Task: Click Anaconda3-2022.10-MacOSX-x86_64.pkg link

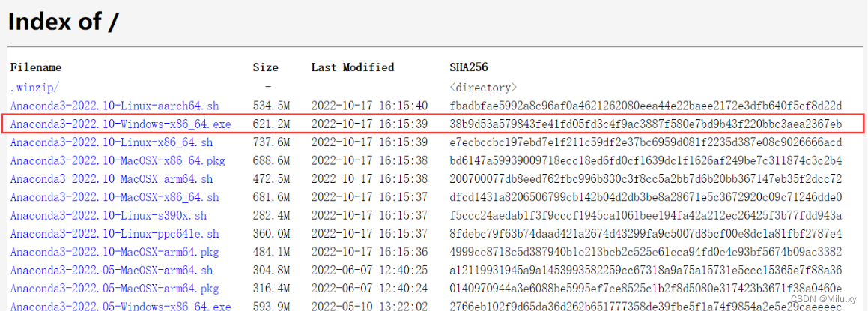Action: (x=118, y=161)
